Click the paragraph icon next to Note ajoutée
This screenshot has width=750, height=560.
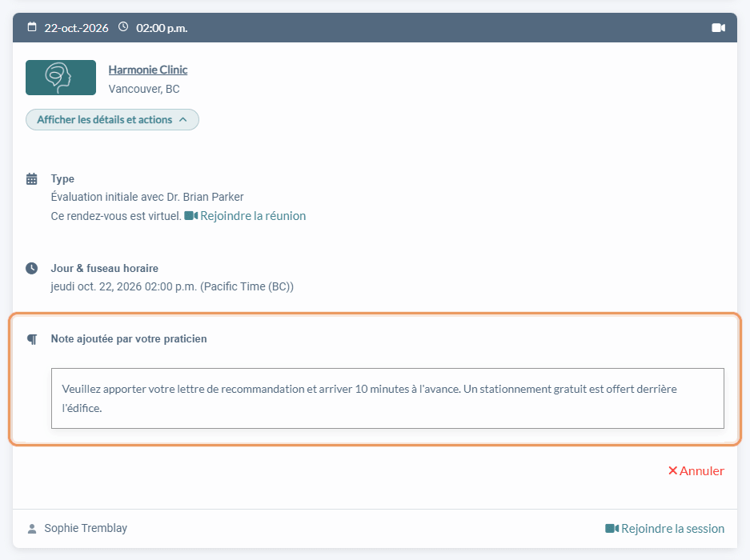coord(32,339)
